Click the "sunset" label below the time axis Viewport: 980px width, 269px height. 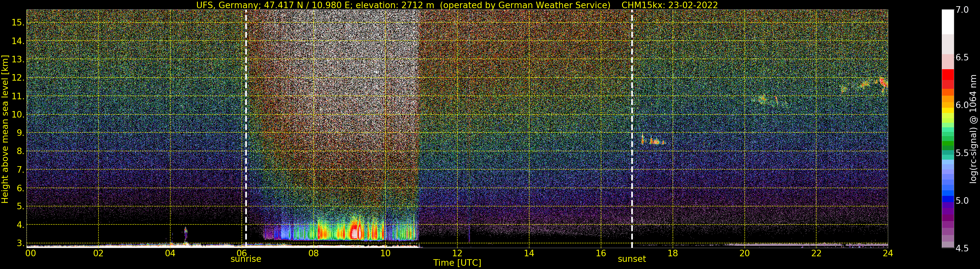[x=632, y=259]
